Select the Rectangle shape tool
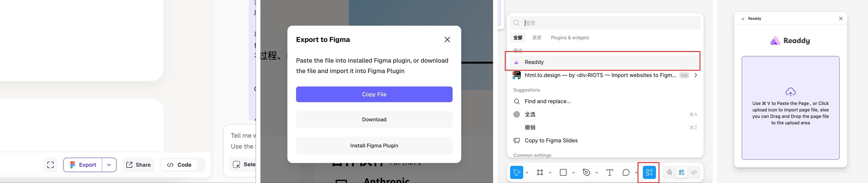Viewport: 868px width, 183px height. pos(563,173)
